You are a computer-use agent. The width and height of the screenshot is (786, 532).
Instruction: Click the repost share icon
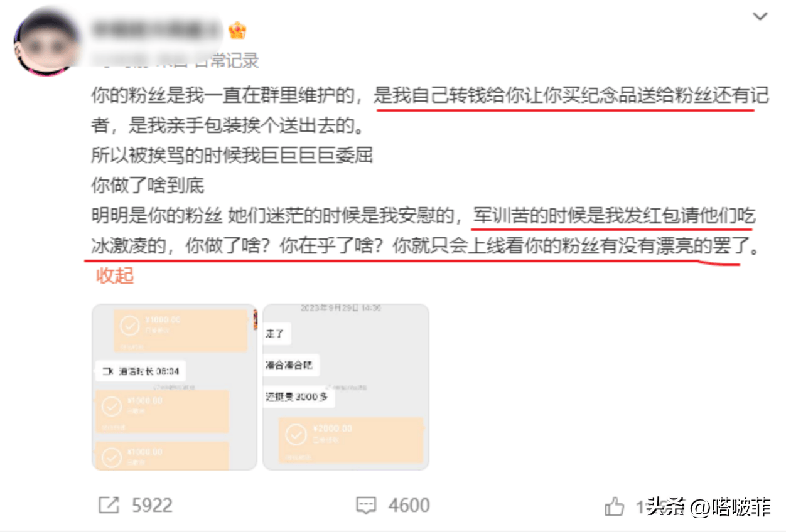(109, 506)
